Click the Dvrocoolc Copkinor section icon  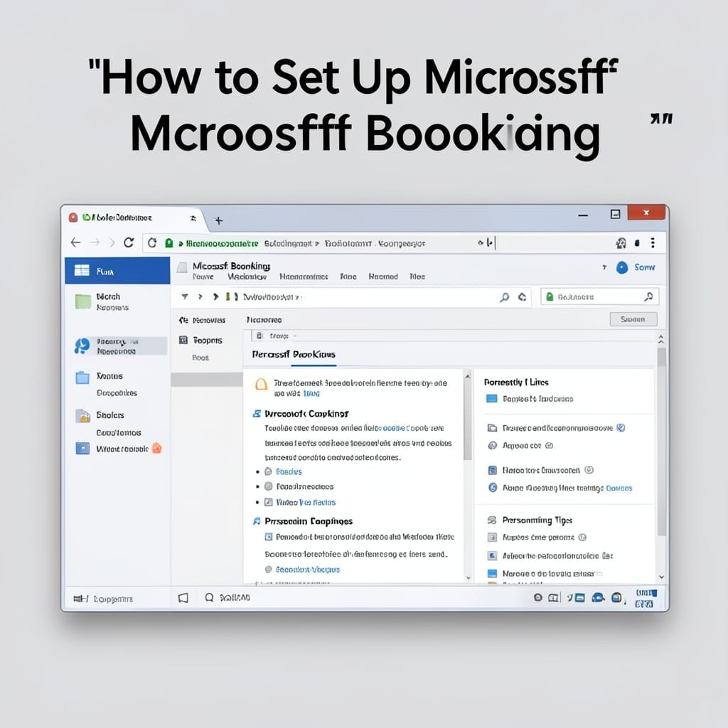click(x=257, y=413)
